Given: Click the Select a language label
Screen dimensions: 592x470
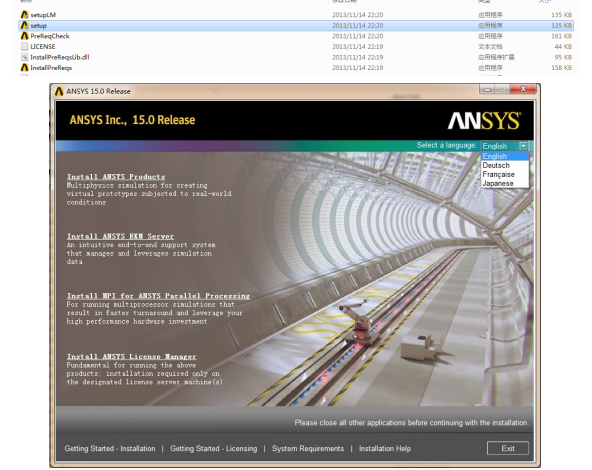Looking at the screenshot, I should 447,145.
